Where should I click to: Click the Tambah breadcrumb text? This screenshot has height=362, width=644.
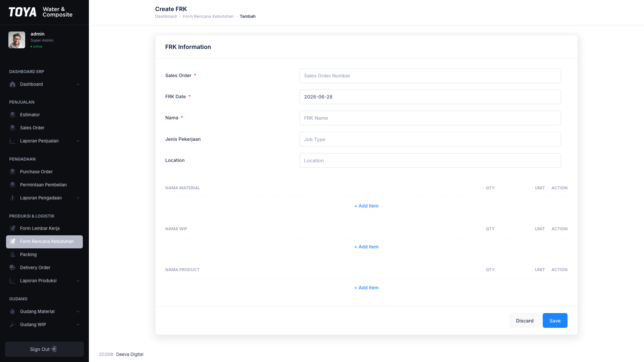248,16
